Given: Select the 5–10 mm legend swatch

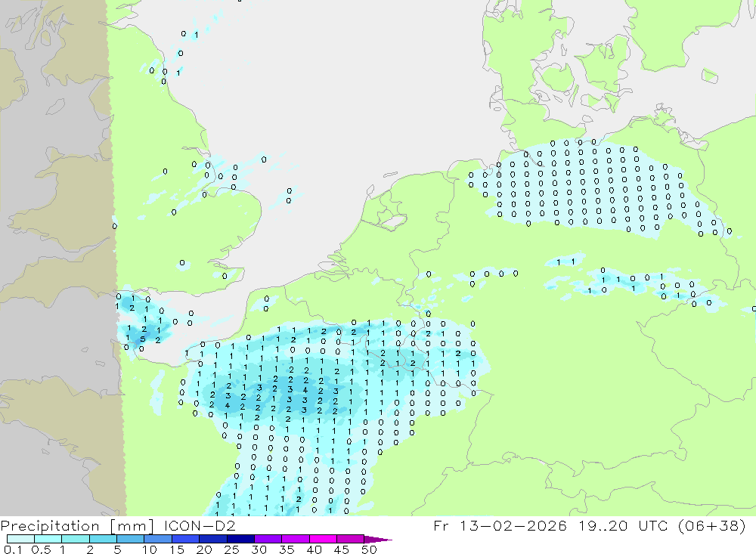Looking at the screenshot, I should [x=130, y=539].
